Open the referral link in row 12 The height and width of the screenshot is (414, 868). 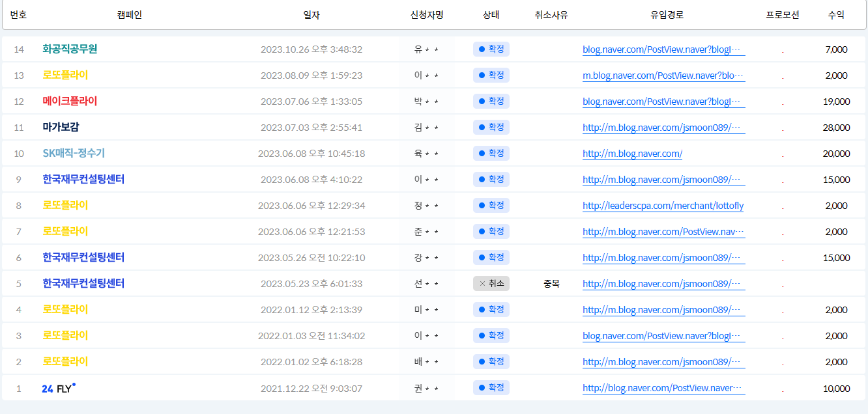pyautogui.click(x=663, y=102)
